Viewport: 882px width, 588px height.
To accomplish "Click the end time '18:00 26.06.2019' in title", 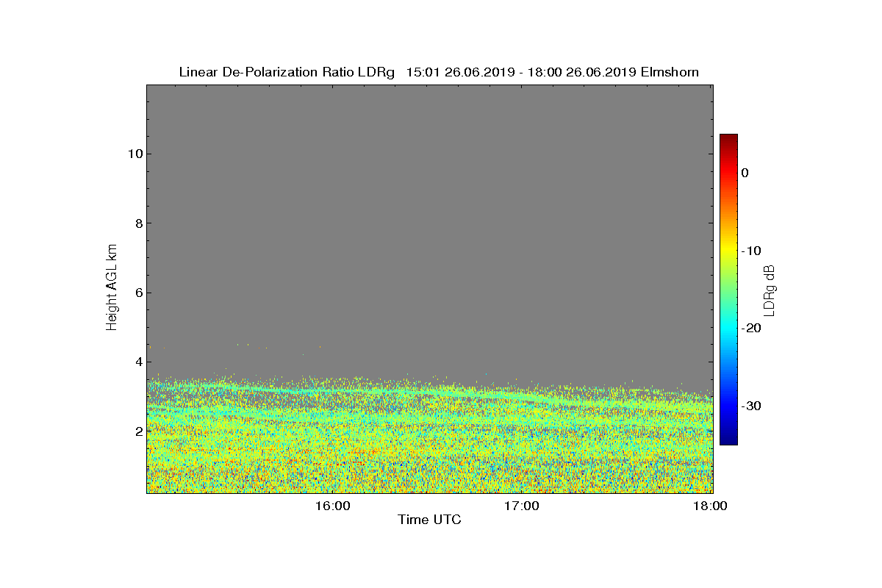I will coord(582,72).
